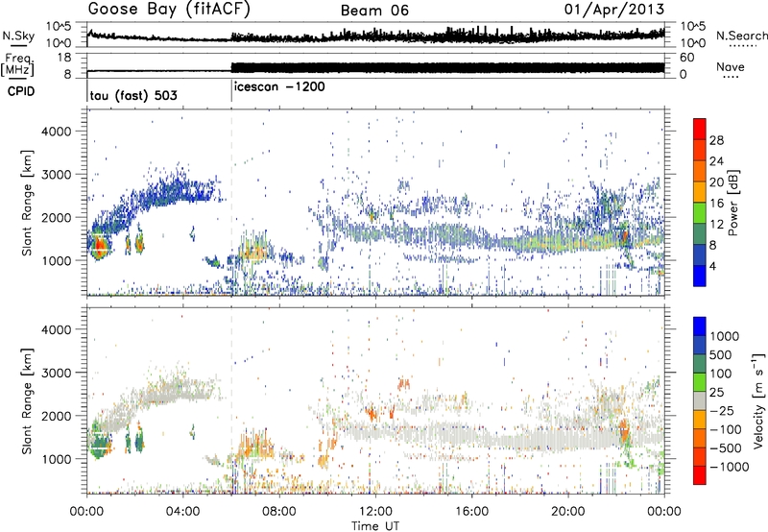768x532 pixels.
Task: Click the -1000 tick on velocity colorbar
Action: [730, 467]
